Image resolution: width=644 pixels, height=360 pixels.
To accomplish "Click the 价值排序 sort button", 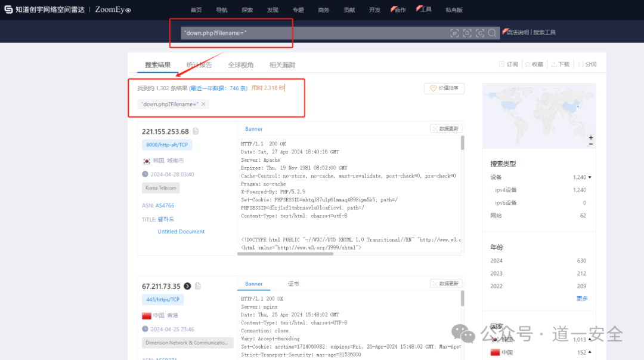I will pos(444,88).
